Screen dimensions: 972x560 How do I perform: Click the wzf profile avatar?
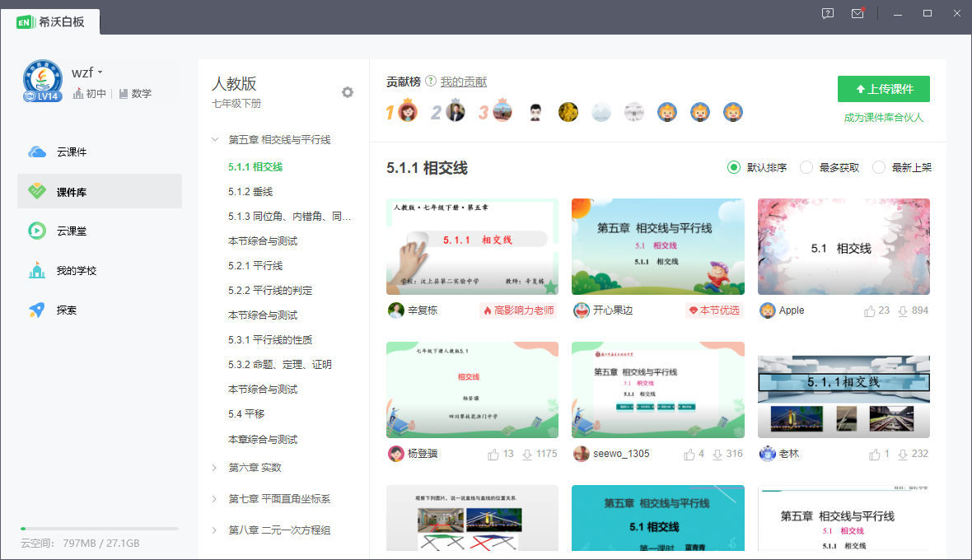42,81
